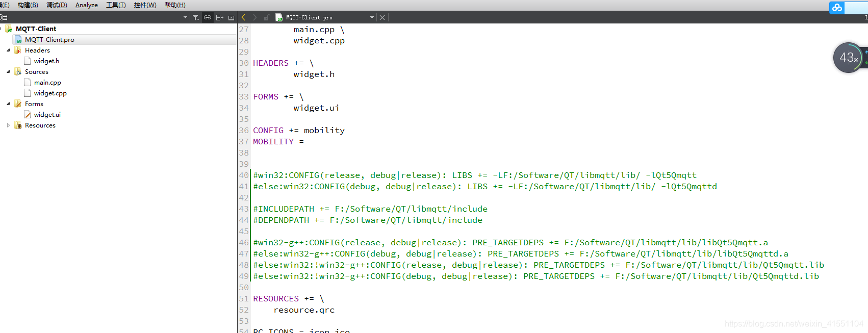Open the 构建(B) build menu

click(28, 5)
